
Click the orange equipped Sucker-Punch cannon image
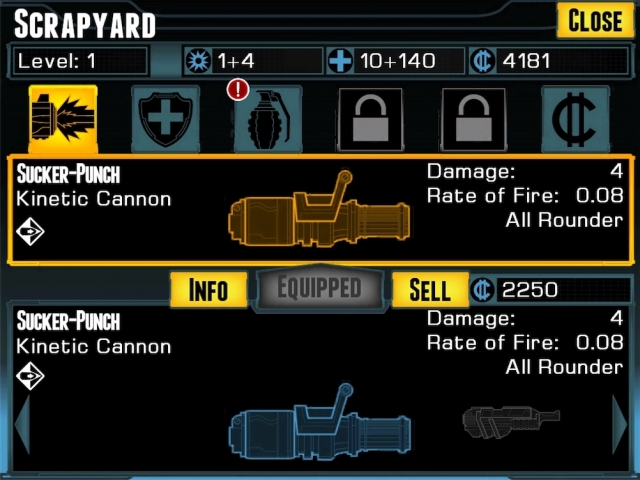click(x=319, y=209)
